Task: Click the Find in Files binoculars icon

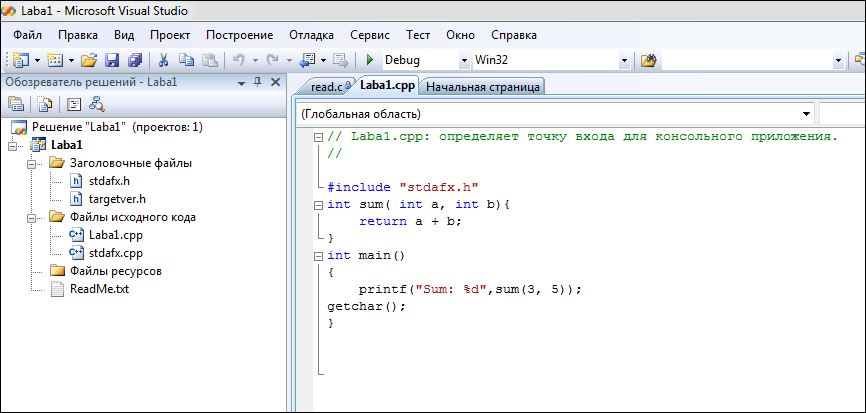Action: (x=648, y=60)
